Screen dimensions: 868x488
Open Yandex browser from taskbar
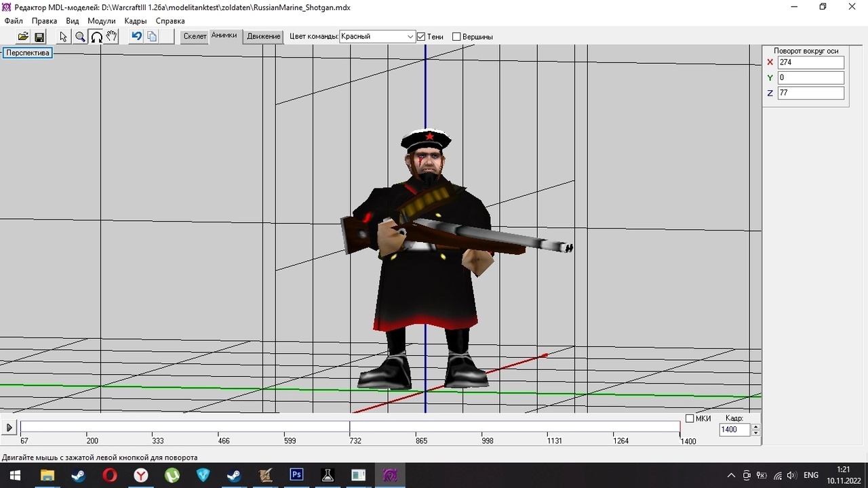pyautogui.click(x=140, y=475)
